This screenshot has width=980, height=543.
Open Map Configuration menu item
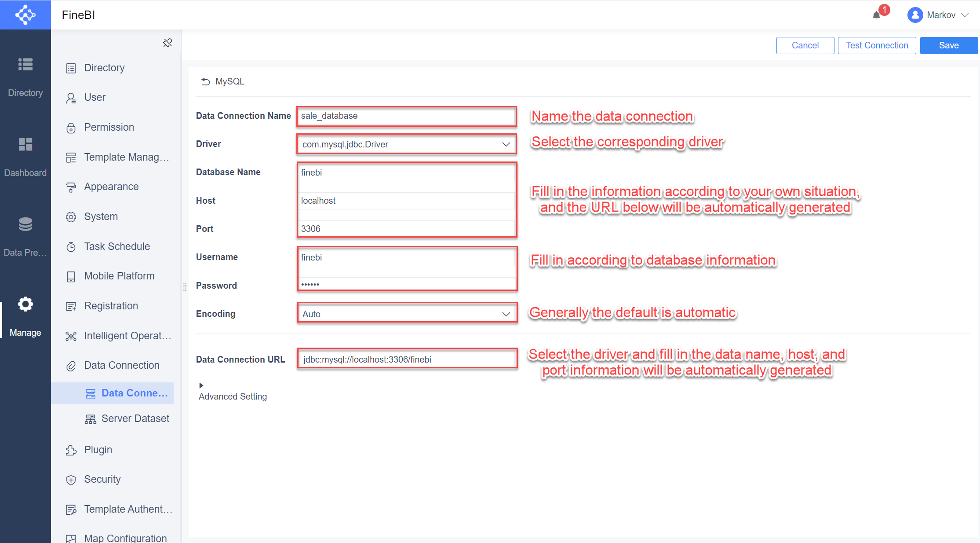(x=116, y=538)
